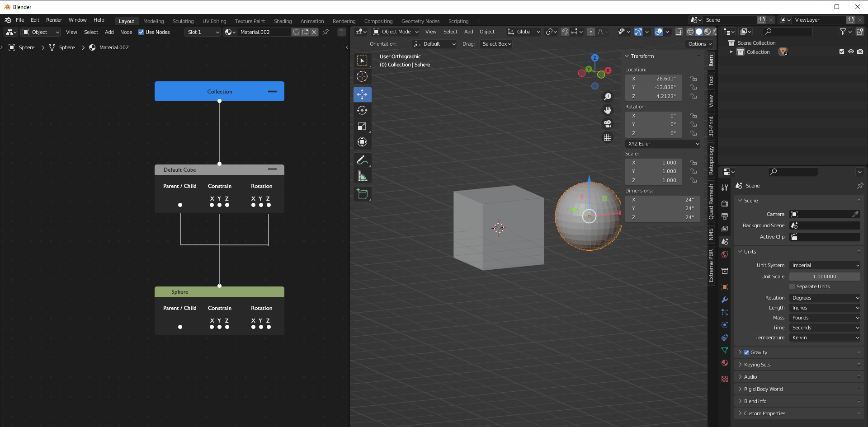Select the Move tool in viewport toolbar
This screenshot has width=868, height=427.
tap(362, 94)
